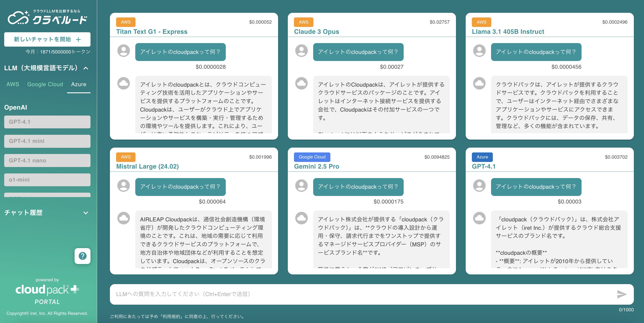644x323 pixels.
Task: Click user avatar in Claude 3 Opus card
Action: coord(301,51)
